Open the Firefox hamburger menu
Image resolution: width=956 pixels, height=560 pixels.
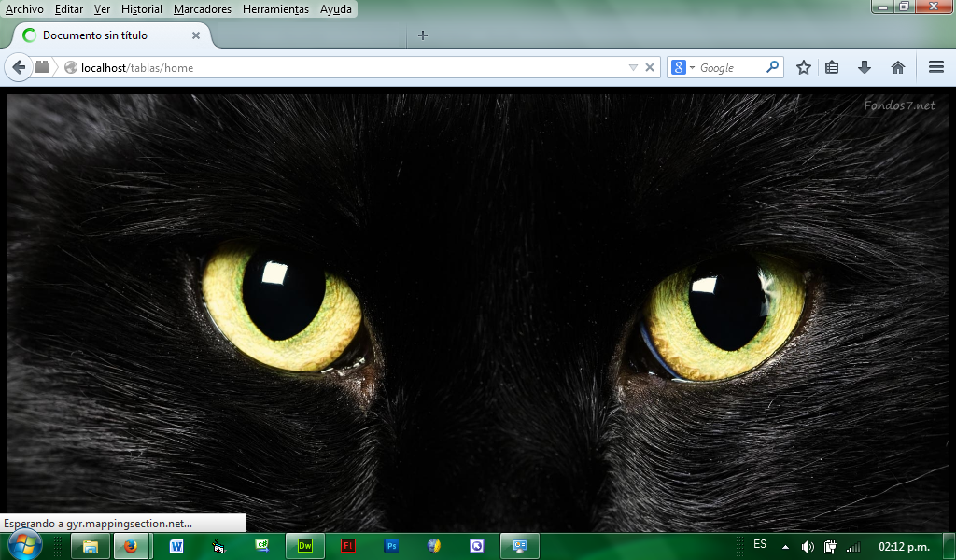click(x=936, y=67)
